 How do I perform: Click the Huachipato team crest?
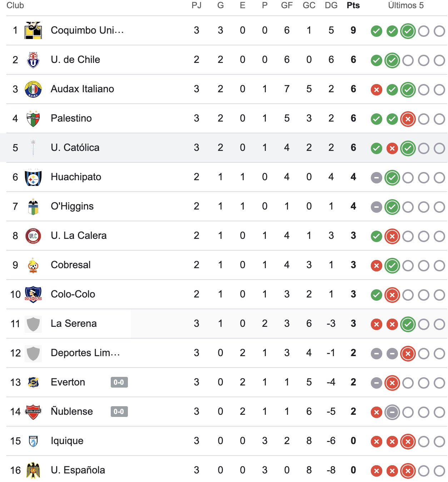33,177
